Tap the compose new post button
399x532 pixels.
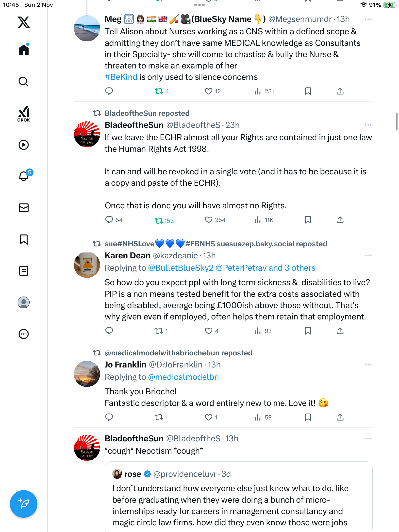[x=24, y=504]
